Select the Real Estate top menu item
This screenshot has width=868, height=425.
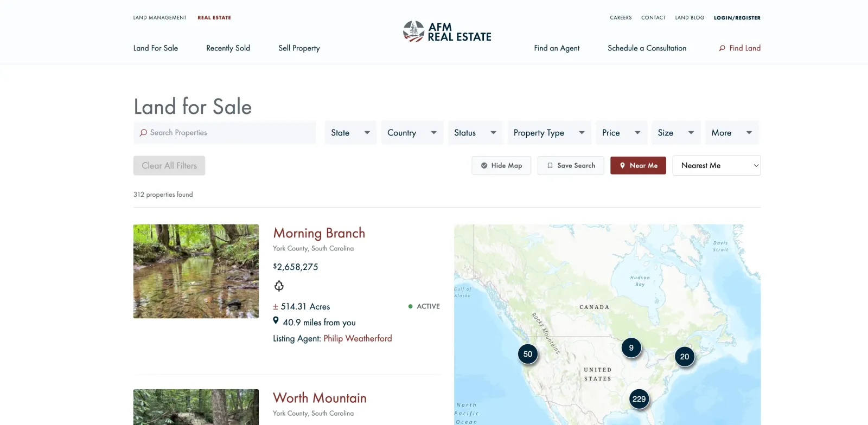[214, 18]
